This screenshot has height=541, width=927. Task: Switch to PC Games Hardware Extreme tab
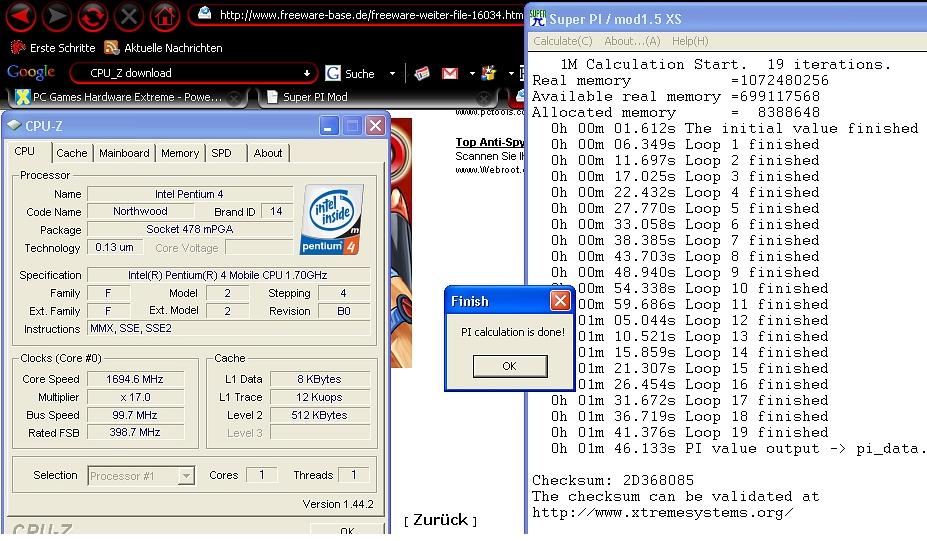[127, 97]
